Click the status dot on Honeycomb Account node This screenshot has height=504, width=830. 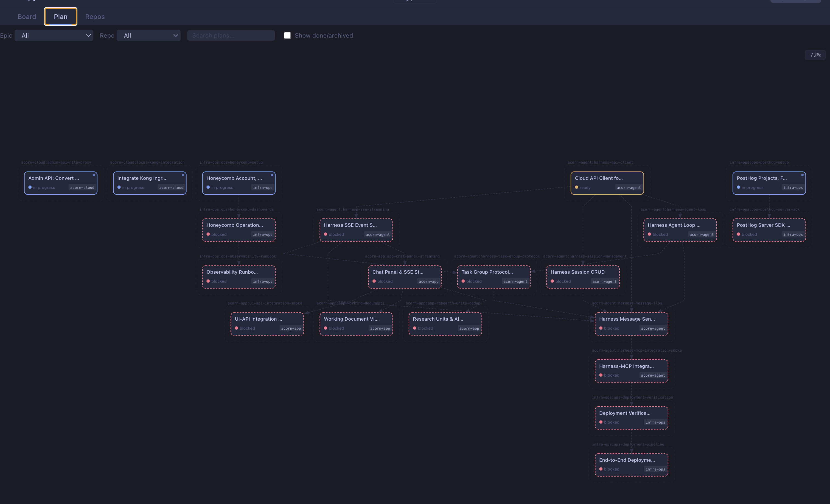[208, 187]
